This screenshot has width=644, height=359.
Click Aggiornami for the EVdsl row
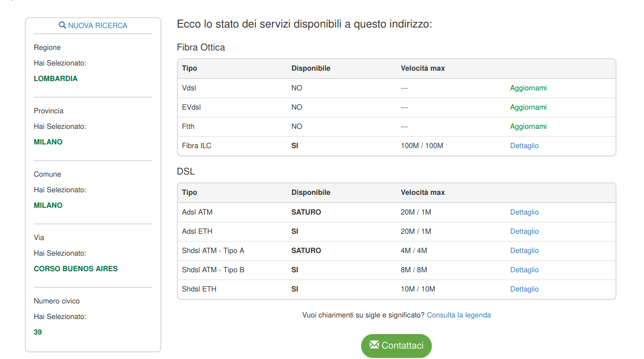528,108
